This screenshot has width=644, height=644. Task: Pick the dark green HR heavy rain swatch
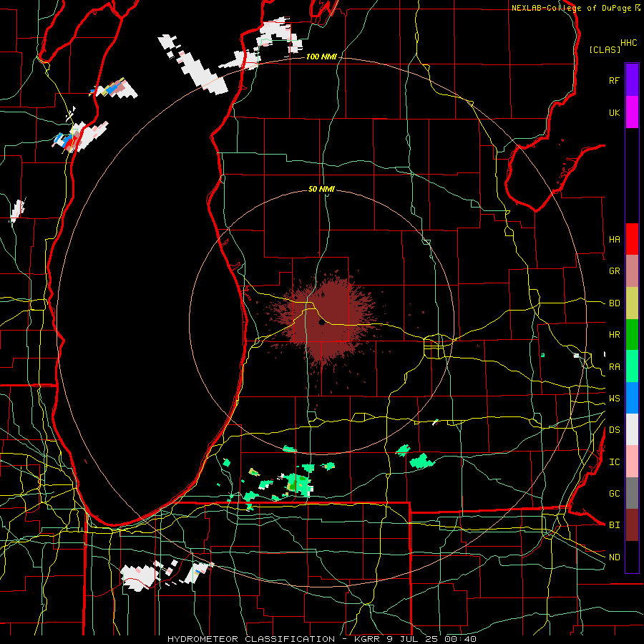tap(632, 334)
